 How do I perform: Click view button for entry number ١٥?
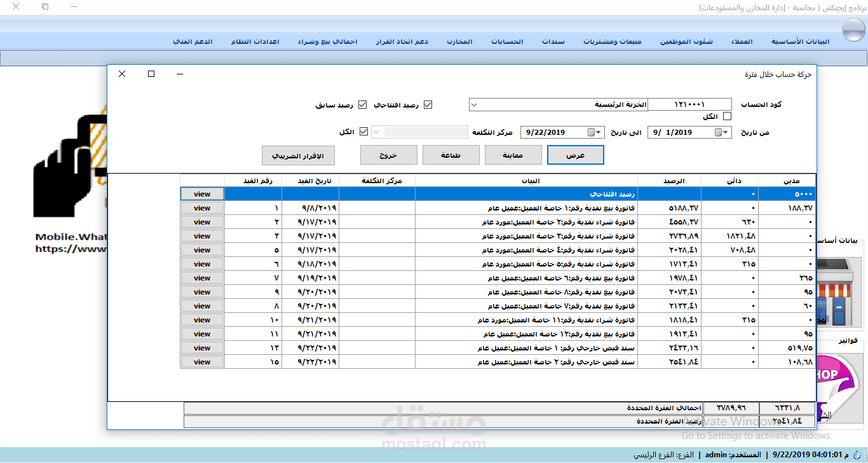(202, 362)
